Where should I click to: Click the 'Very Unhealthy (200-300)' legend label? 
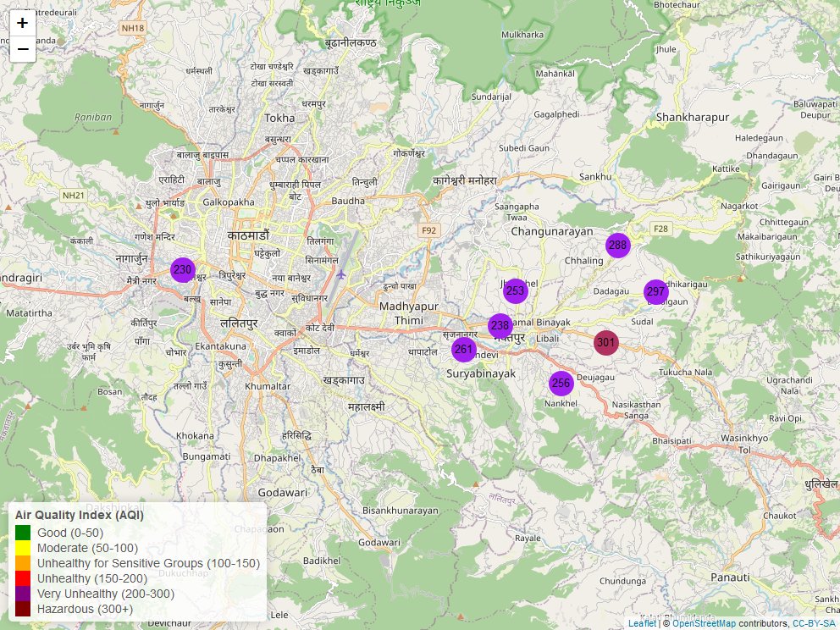pyautogui.click(x=106, y=594)
